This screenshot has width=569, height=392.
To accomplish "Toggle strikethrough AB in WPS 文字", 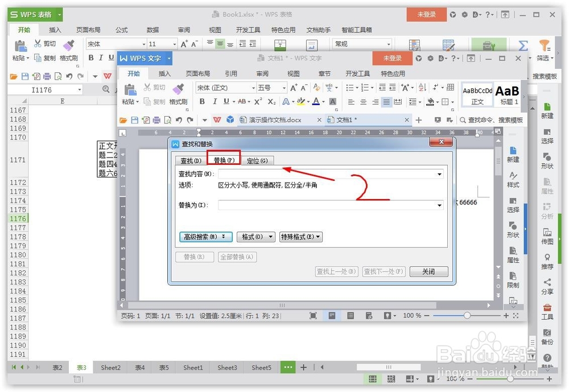I will click(242, 102).
